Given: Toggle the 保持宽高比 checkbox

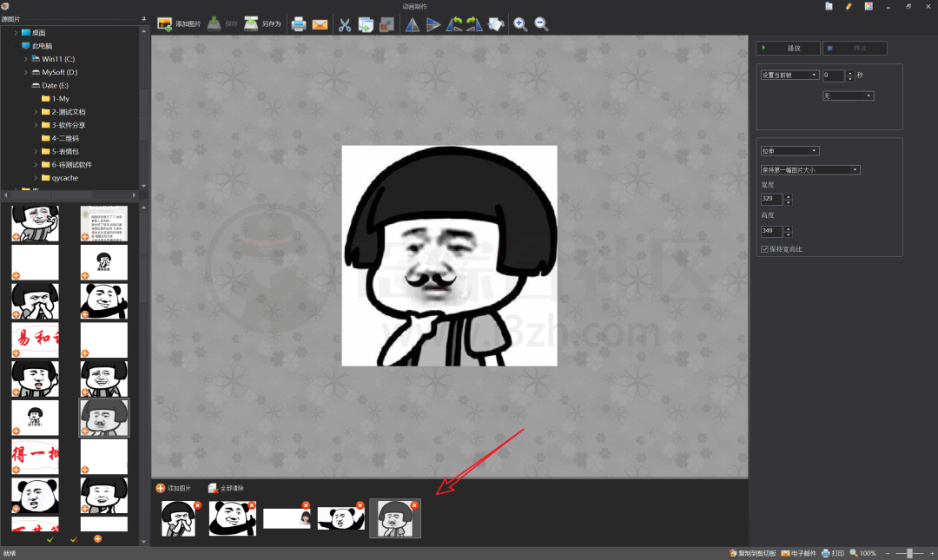Looking at the screenshot, I should pyautogui.click(x=764, y=249).
